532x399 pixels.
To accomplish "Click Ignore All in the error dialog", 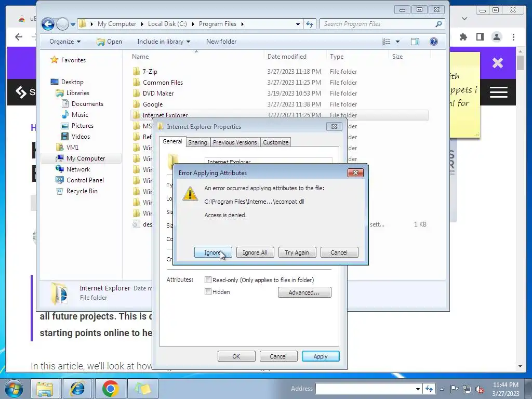I will click(x=255, y=252).
